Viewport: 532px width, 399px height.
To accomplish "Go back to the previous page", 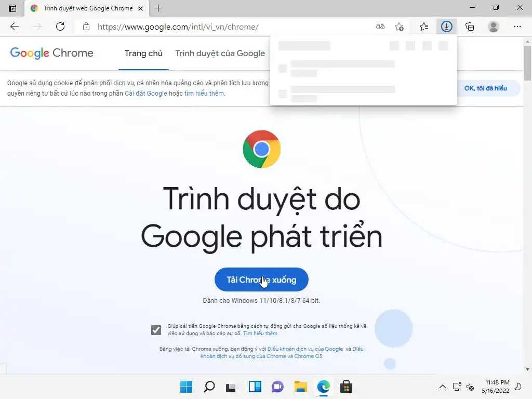I will point(14,26).
